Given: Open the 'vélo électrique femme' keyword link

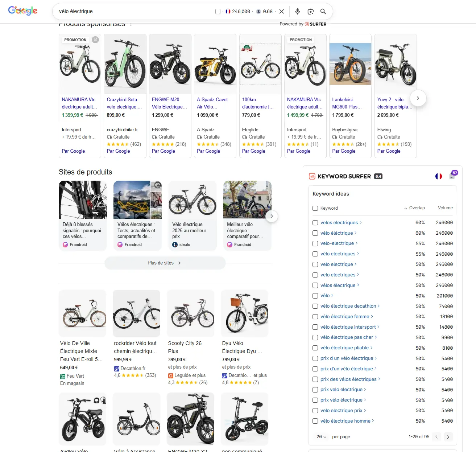Looking at the screenshot, I should (x=344, y=317).
